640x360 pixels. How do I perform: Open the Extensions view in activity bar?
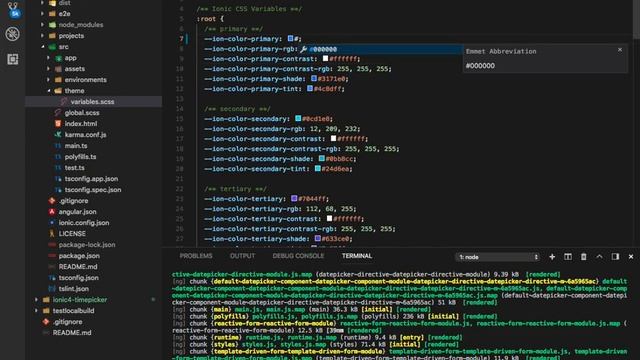(x=13, y=59)
